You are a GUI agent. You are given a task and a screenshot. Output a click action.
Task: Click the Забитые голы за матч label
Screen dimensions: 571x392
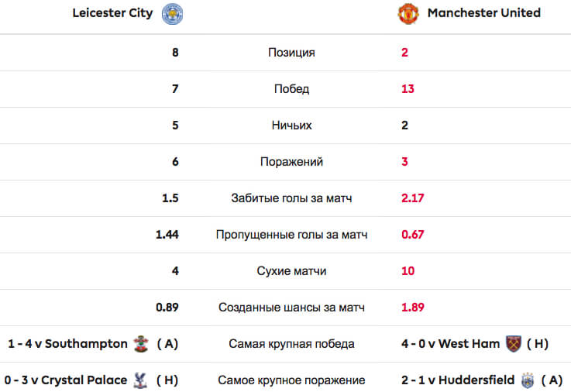[x=291, y=198]
